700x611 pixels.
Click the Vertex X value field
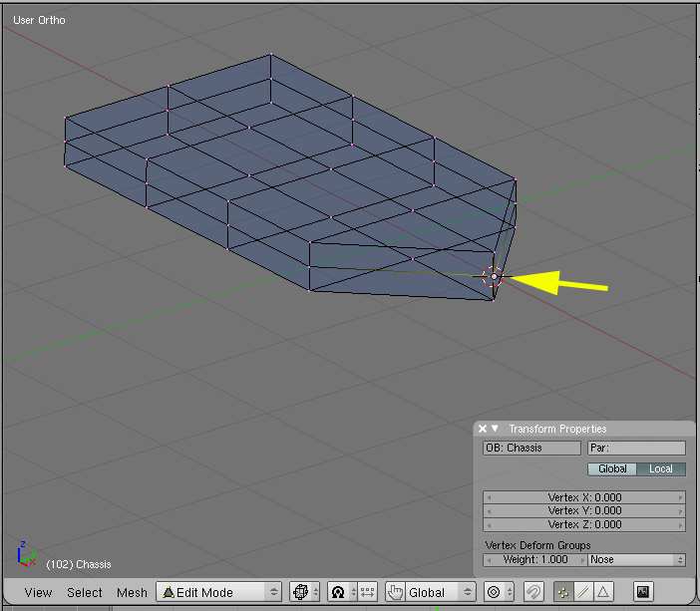click(584, 497)
